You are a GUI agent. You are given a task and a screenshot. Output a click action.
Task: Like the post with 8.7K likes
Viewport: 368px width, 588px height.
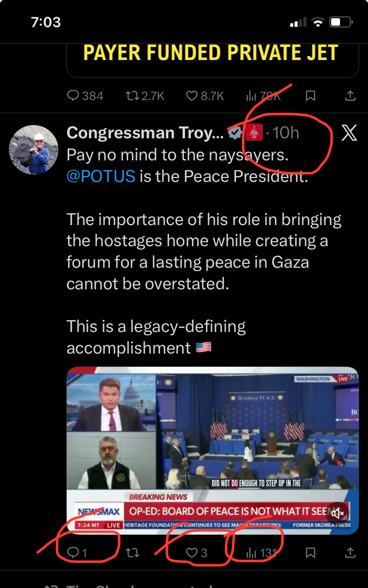[x=192, y=96]
